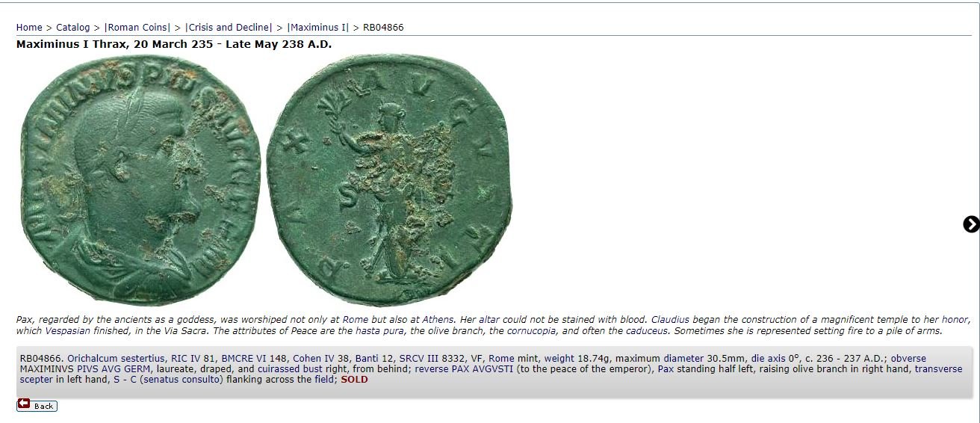The width and height of the screenshot is (980, 423).
Task: Open Catalog breadcrumb link
Action: 72,28
